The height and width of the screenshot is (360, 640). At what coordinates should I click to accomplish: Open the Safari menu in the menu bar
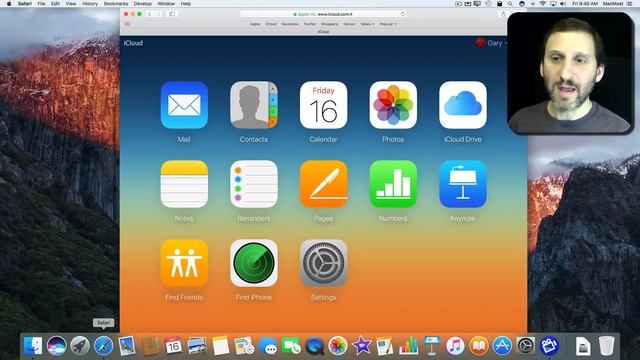(x=25, y=4)
